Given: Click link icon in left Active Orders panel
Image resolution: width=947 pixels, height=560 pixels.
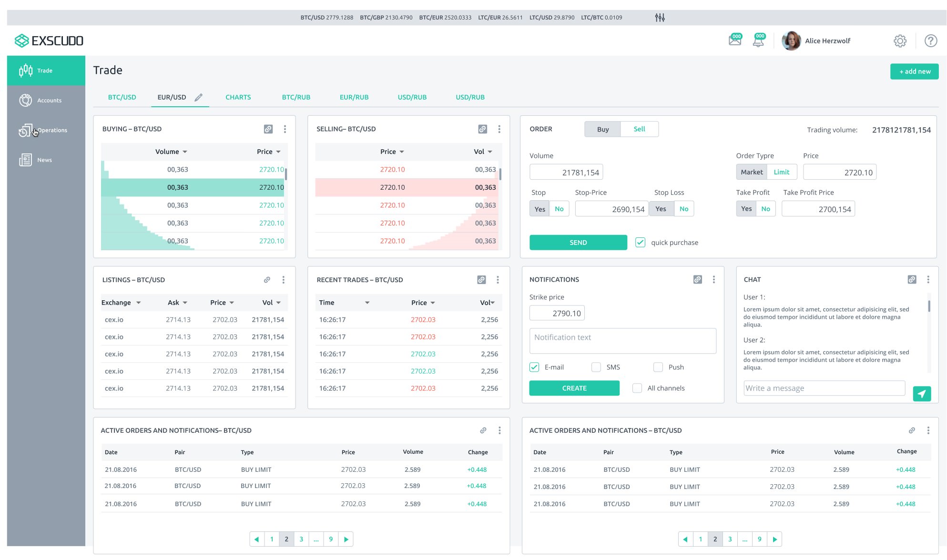Looking at the screenshot, I should pyautogui.click(x=483, y=430).
